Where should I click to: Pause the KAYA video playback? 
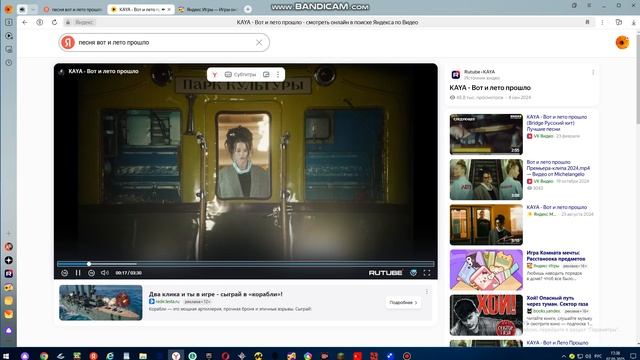[x=78, y=273]
